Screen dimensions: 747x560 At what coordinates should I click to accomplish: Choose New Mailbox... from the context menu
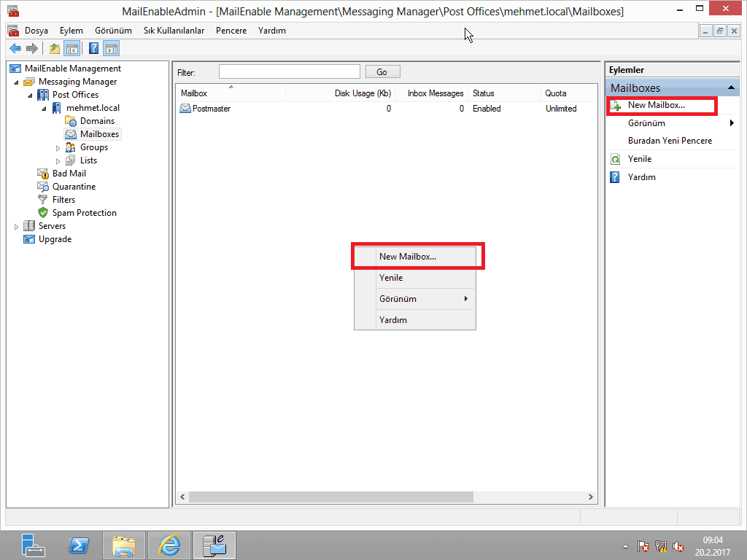pyautogui.click(x=408, y=257)
